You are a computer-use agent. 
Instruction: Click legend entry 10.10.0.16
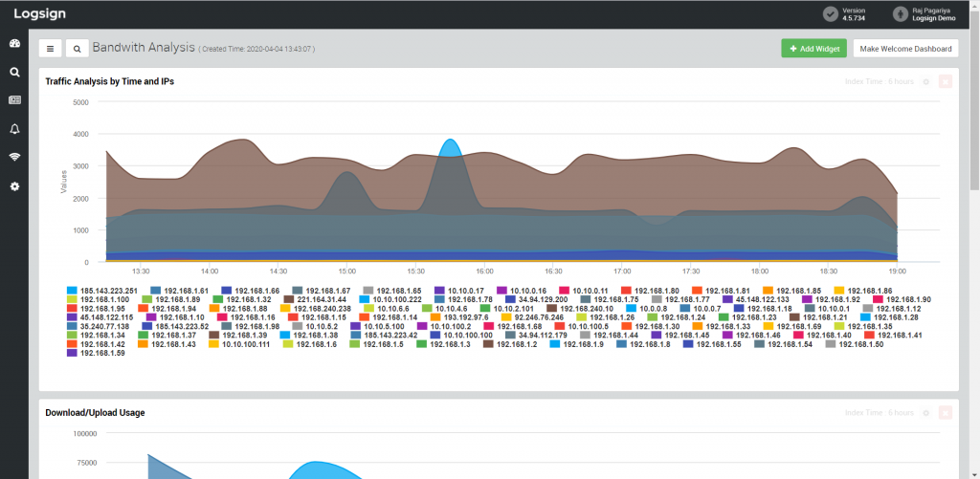click(522, 291)
